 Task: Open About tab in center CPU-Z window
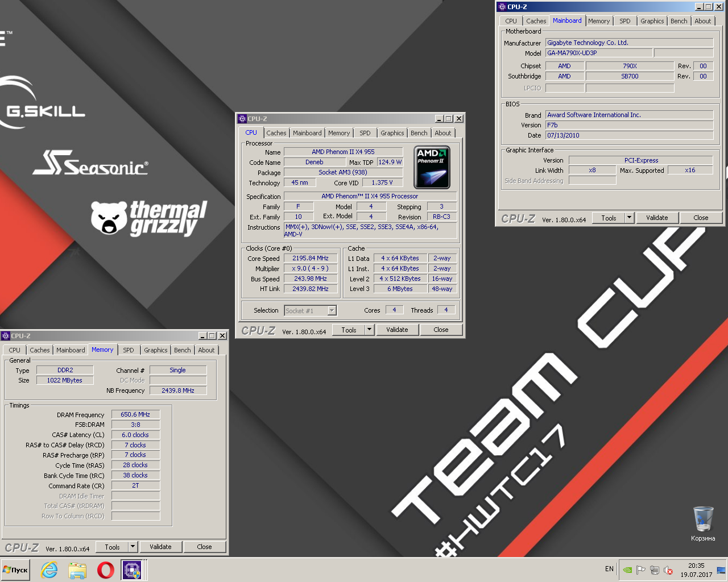click(x=443, y=133)
